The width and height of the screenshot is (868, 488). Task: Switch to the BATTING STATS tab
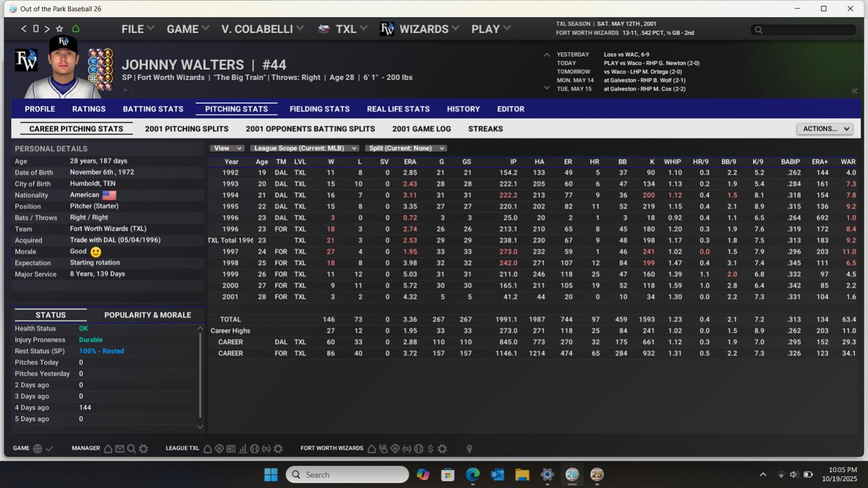tap(153, 109)
